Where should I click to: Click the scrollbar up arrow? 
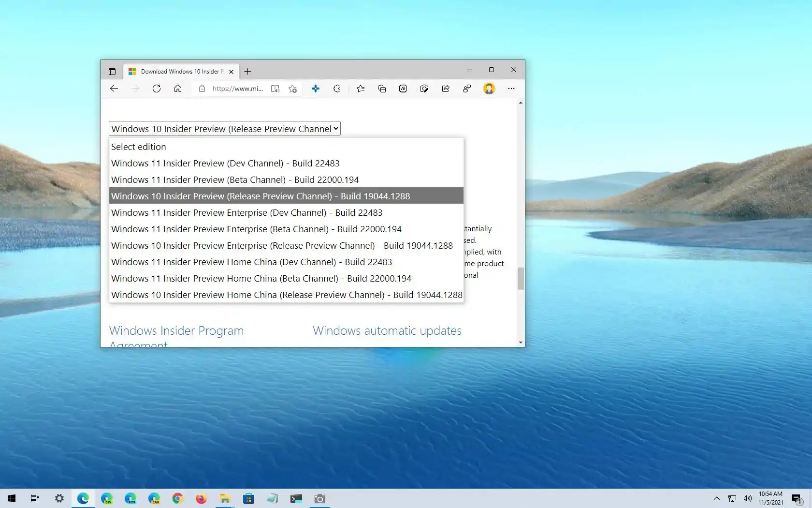point(521,103)
